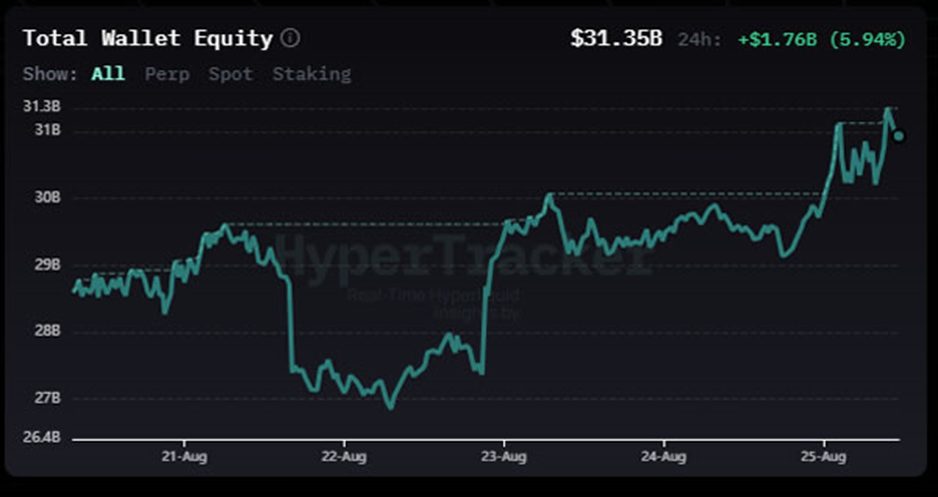
Task: Click the Total Wallet Equity title
Action: point(147,39)
